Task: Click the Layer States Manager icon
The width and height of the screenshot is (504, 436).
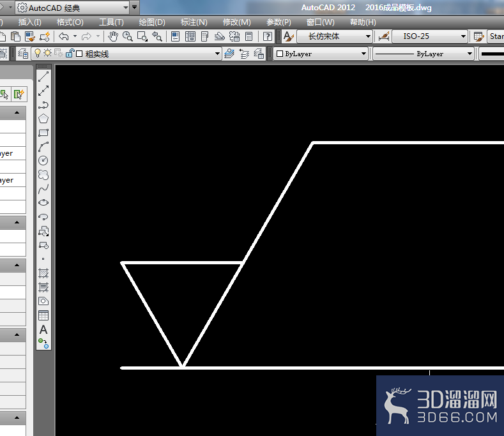Action: pyautogui.click(x=259, y=54)
